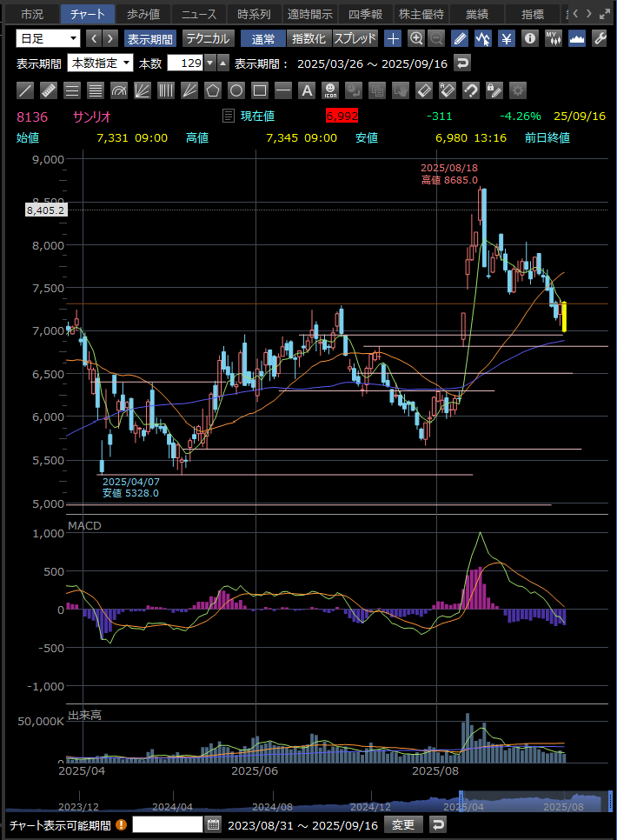Switch to the ニュース tab

point(198,14)
